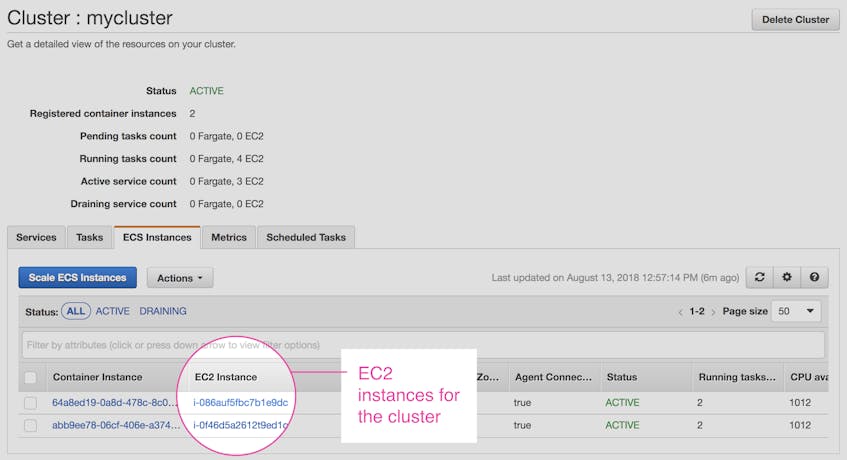
Task: Open the Actions dropdown menu
Action: (180, 278)
